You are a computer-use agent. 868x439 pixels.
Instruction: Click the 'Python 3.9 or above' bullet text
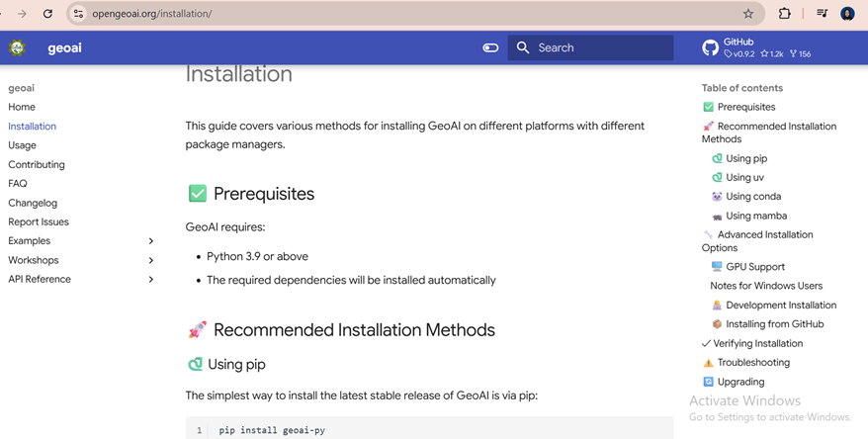click(257, 256)
